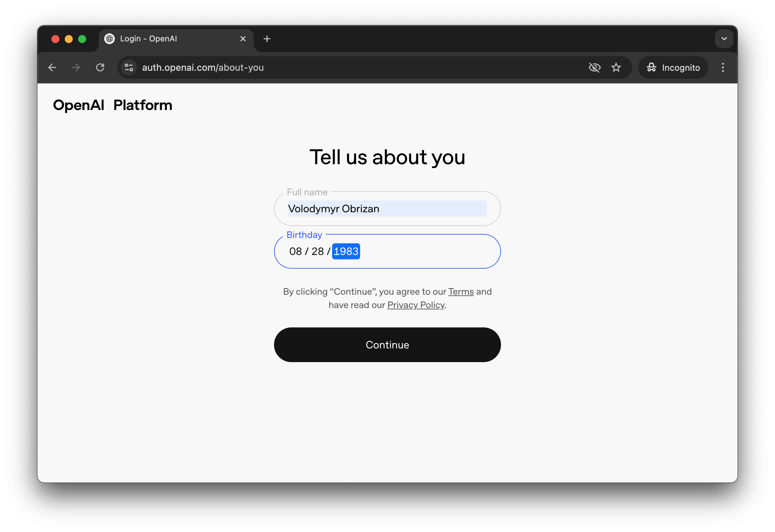Click the browser forward arrow
Image resolution: width=775 pixels, height=532 pixels.
(x=76, y=67)
